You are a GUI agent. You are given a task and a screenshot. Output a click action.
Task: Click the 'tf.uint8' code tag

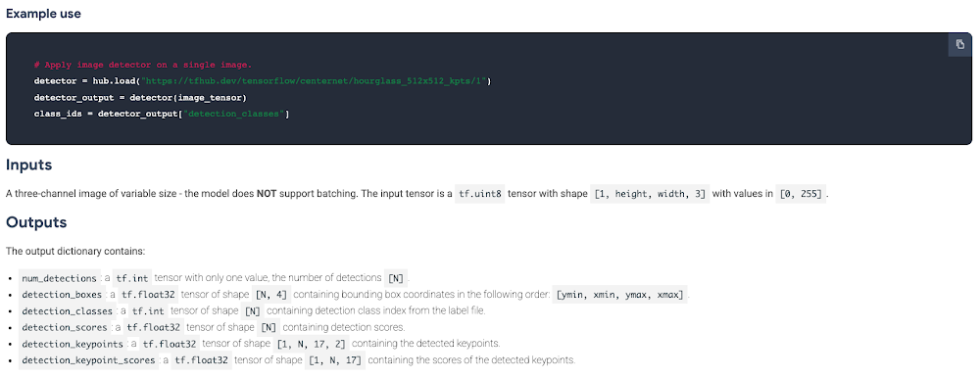pos(480,194)
